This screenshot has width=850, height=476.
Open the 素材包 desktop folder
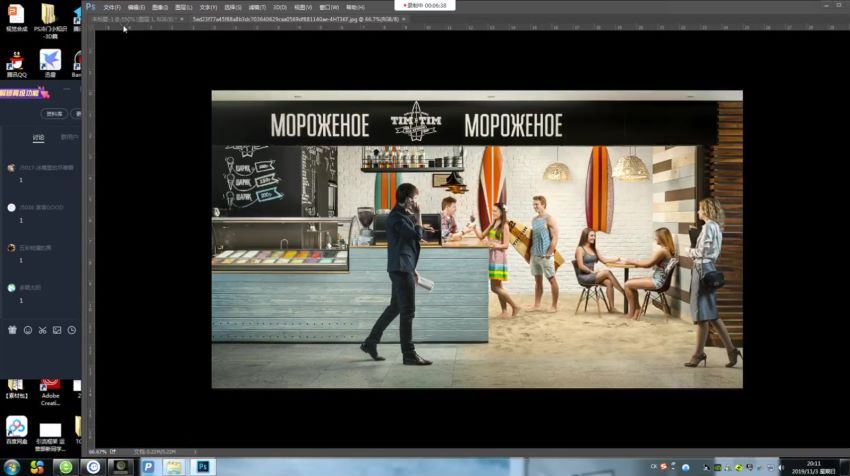tap(16, 390)
